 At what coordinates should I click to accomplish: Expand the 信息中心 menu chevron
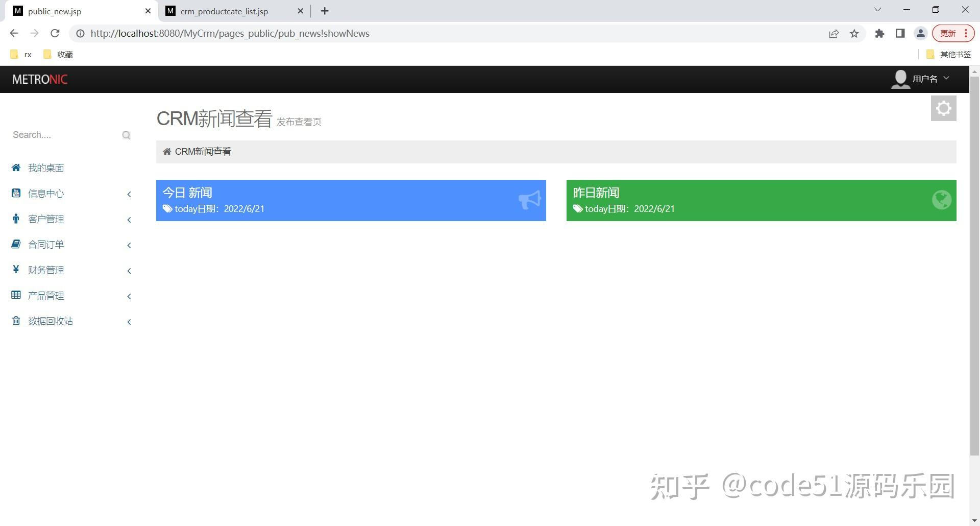pos(129,194)
